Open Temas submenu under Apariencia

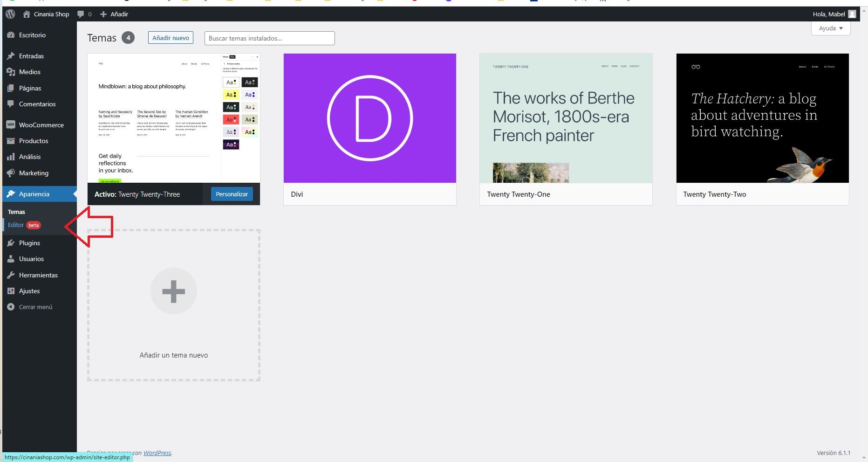pos(16,212)
